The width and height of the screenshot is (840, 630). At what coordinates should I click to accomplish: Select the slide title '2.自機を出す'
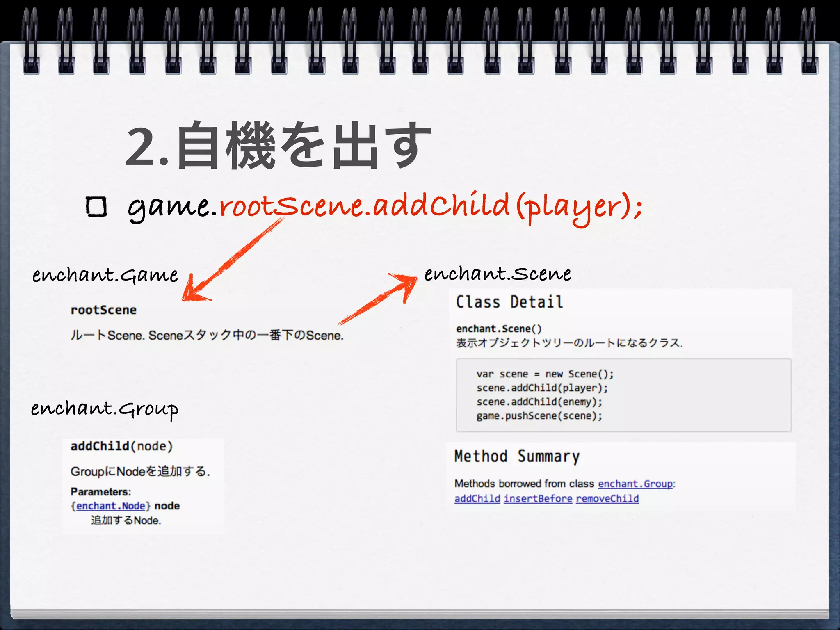[x=278, y=146]
